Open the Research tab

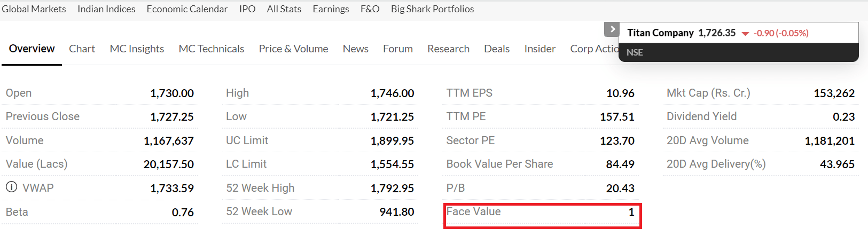pos(448,49)
